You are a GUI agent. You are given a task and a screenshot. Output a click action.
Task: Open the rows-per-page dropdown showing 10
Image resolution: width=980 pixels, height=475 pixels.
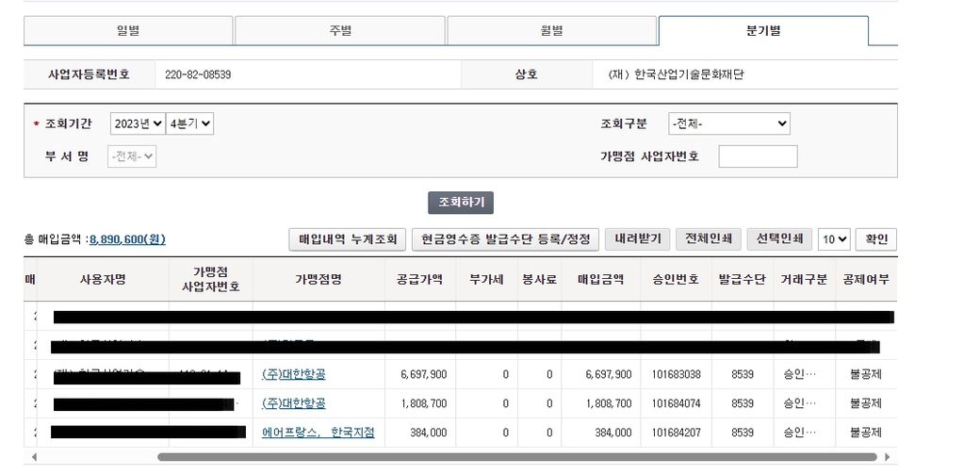[x=834, y=239]
